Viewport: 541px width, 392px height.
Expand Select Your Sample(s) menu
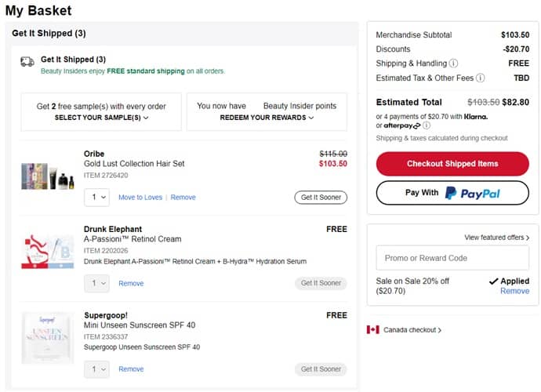101,118
